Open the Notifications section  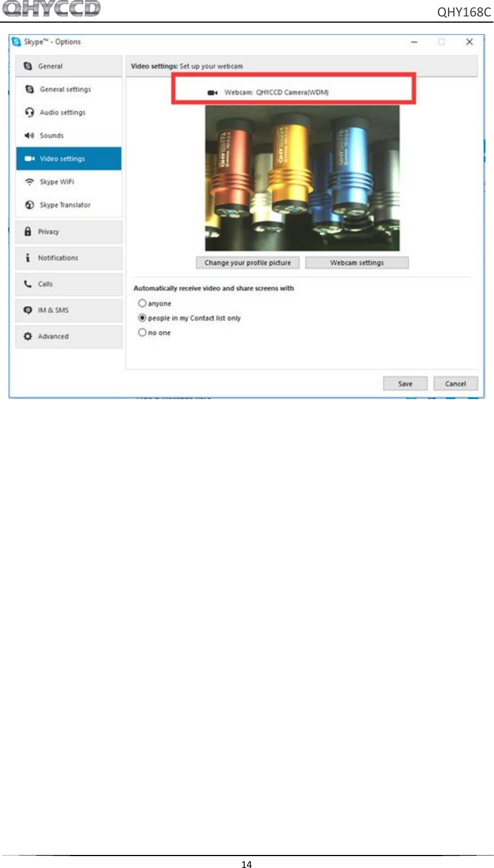point(69,258)
